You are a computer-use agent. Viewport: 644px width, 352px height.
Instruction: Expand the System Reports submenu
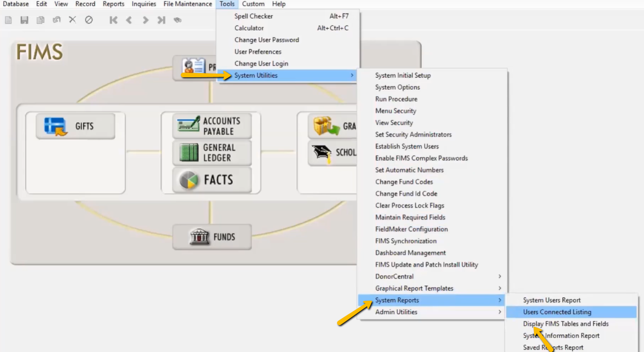click(432, 300)
